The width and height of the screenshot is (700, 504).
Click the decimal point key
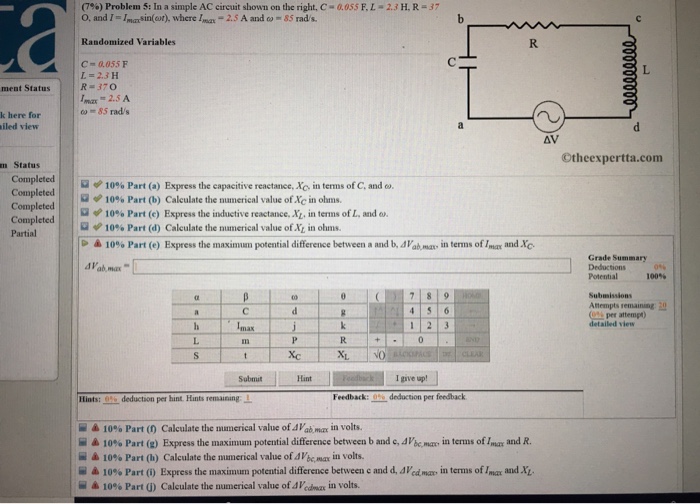pyautogui.click(x=446, y=340)
